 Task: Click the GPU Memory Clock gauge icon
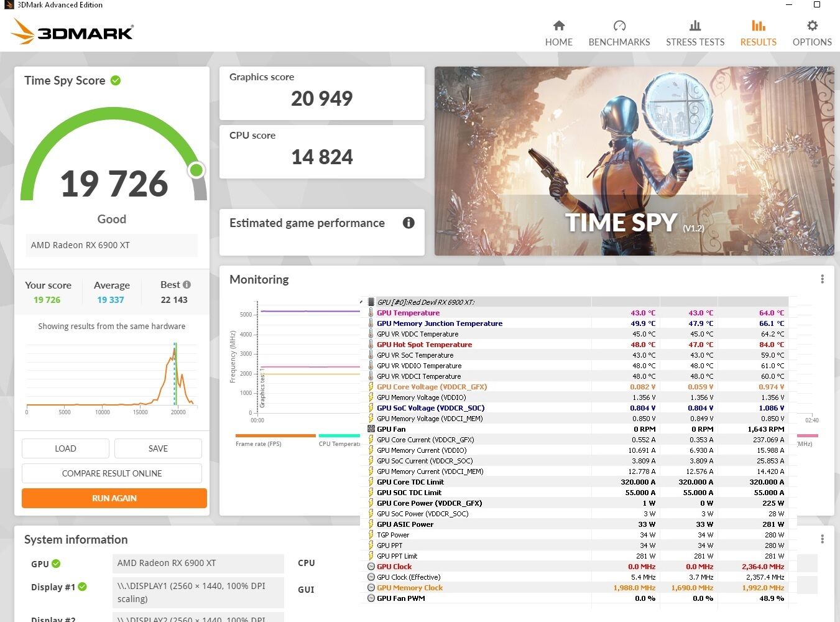(371, 588)
